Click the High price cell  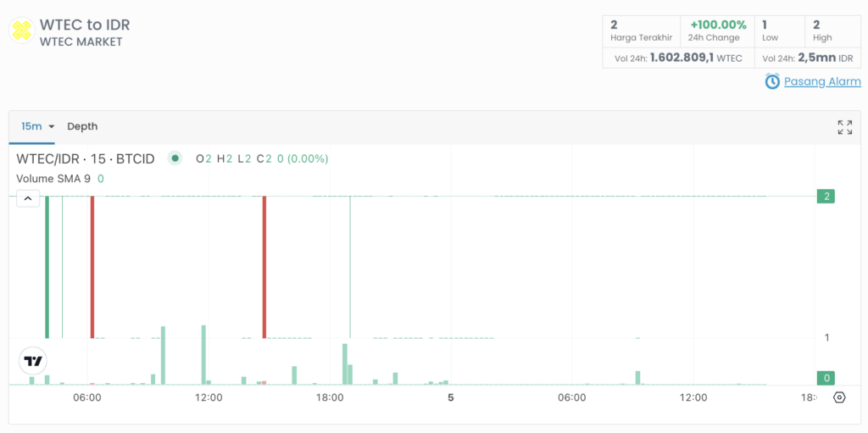832,31
